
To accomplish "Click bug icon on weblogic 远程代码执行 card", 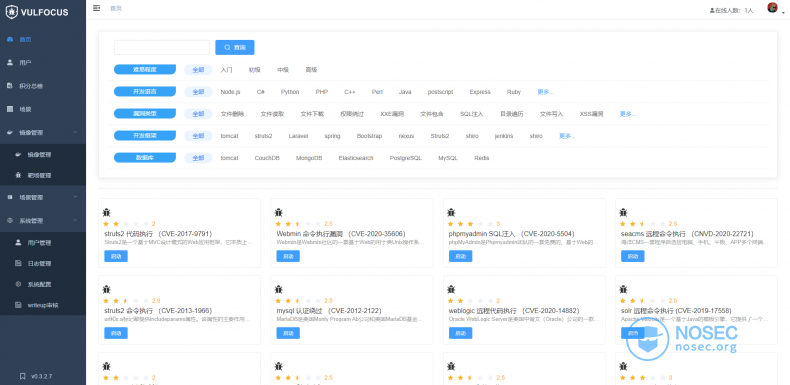I will point(451,289).
